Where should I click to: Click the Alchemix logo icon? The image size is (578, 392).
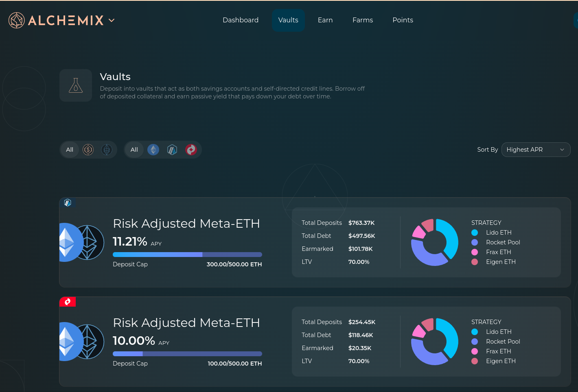coord(17,20)
